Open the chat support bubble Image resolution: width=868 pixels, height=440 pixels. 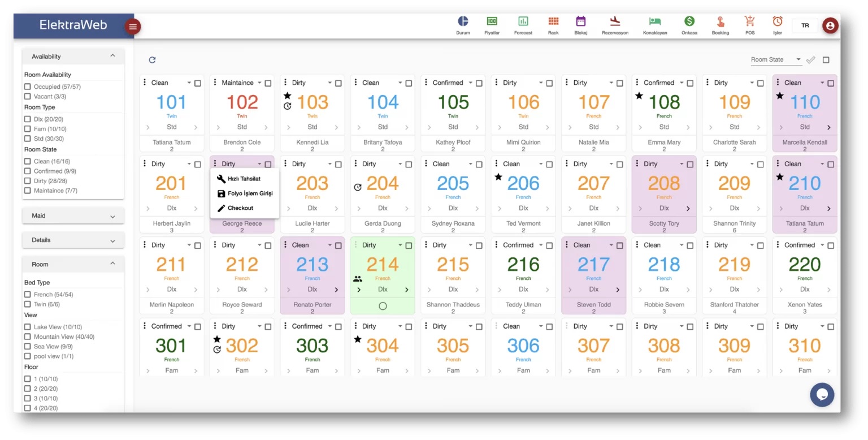pyautogui.click(x=822, y=395)
